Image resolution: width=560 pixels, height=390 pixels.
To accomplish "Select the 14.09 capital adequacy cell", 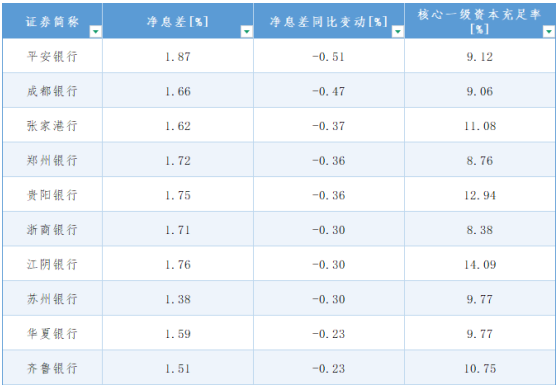I will (480, 264).
